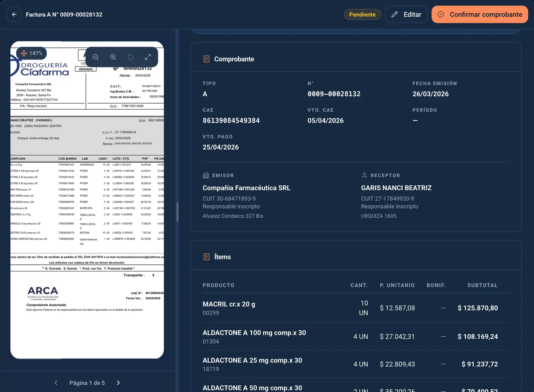This screenshot has width=534, height=392.
Task: Click the panel divider scrollbar handle
Action: pyautogui.click(x=177, y=212)
